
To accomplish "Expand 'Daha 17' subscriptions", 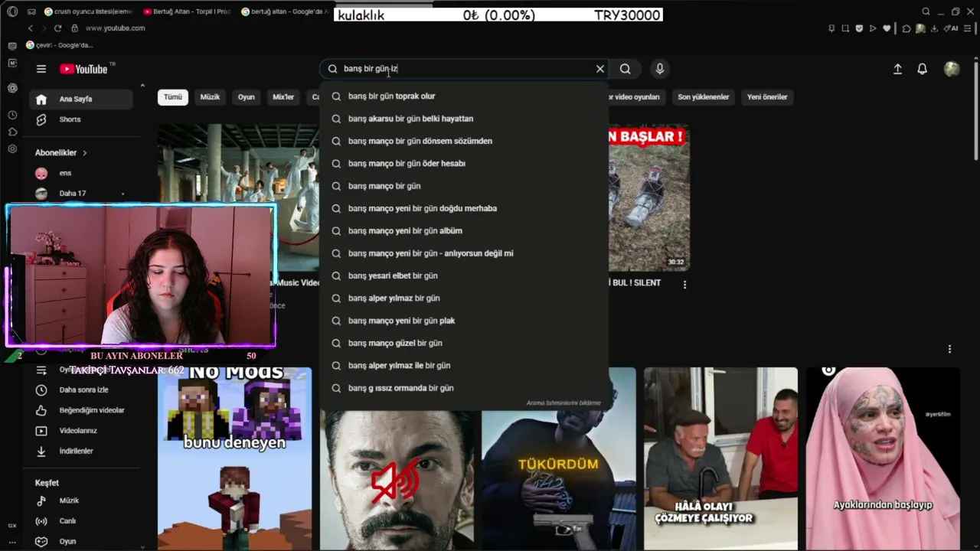I will tap(82, 194).
